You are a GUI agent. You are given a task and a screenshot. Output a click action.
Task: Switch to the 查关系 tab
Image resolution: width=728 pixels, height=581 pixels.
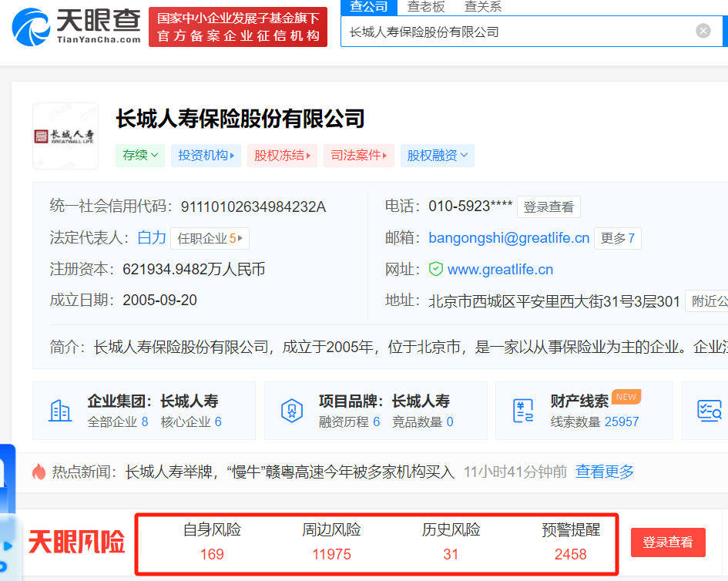click(483, 7)
